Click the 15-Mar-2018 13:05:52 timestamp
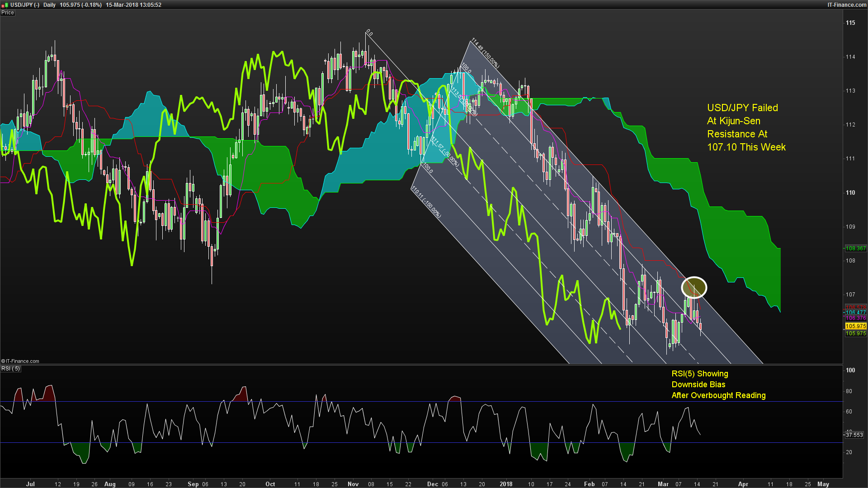Screen dimensions: 868x488 point(133,5)
